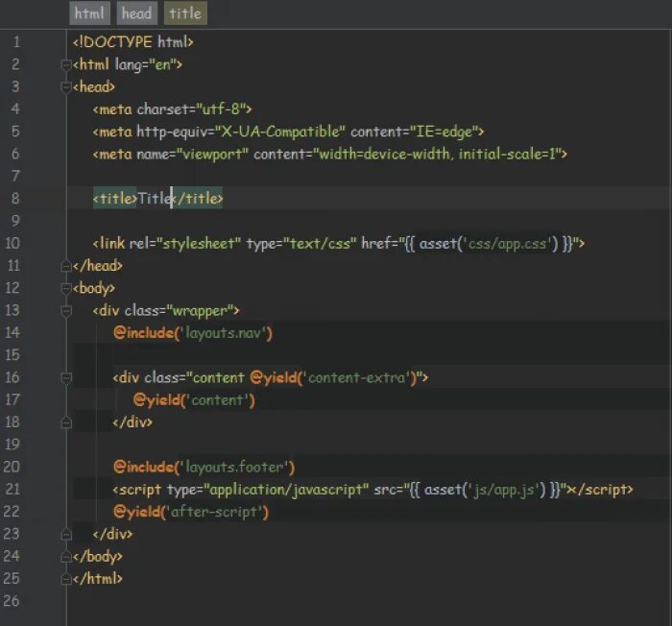This screenshot has height=626, width=672.
Task: Click the class "wrapper" value
Action: [200, 310]
